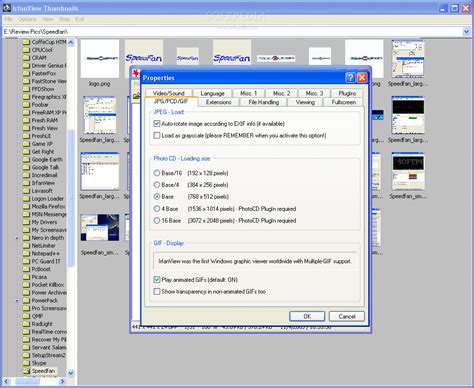
Task: Select the FFDShow folder icon
Action: 26,89
